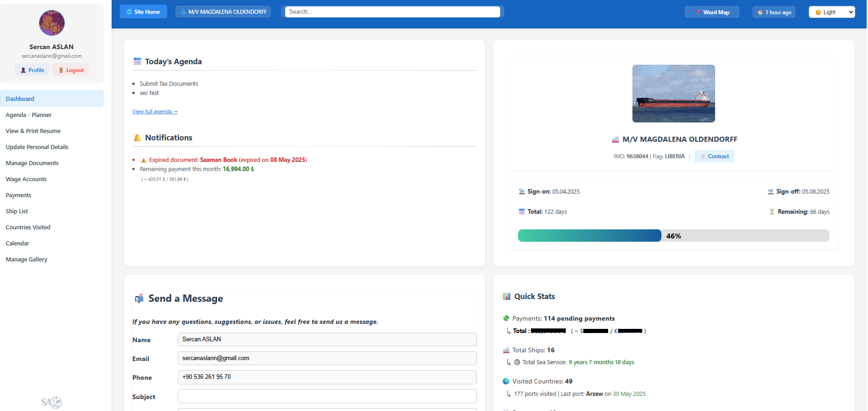This screenshot has width=868, height=411.
Task: Click the sec test agenda item
Action: (149, 93)
